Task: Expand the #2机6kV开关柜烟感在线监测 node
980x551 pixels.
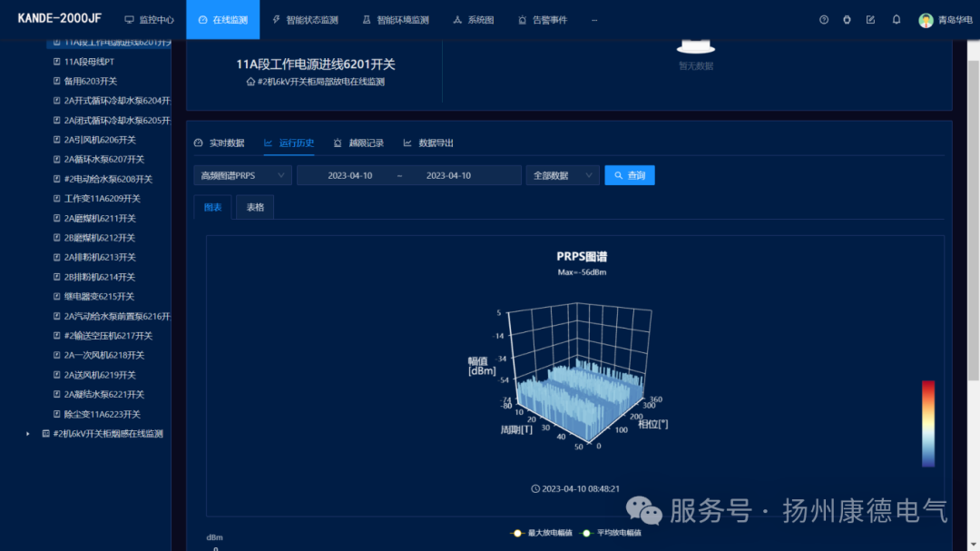Action: [x=27, y=434]
